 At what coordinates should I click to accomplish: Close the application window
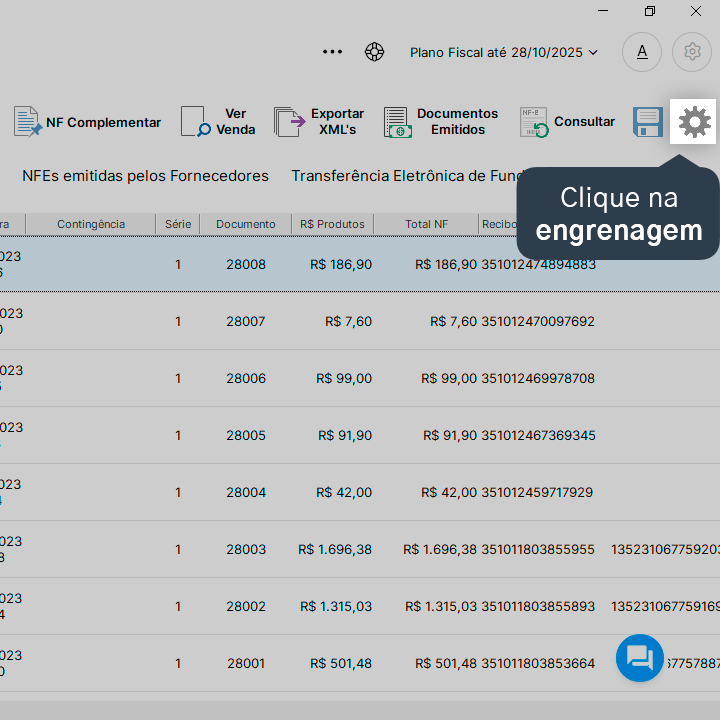click(696, 11)
